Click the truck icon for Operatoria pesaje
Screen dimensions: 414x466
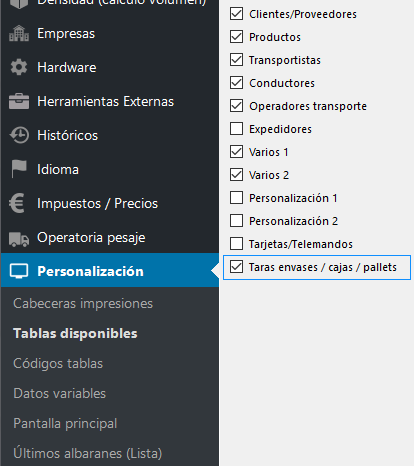pos(19,239)
